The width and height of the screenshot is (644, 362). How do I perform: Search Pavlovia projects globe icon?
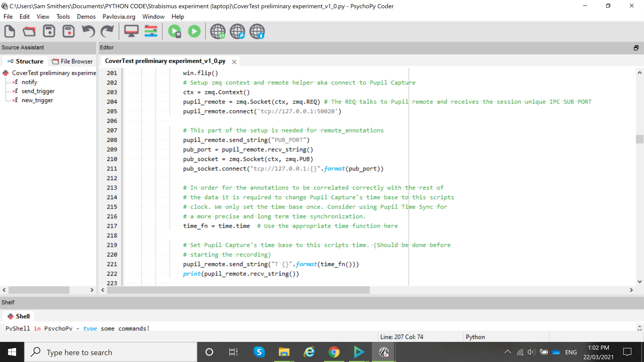(237, 31)
